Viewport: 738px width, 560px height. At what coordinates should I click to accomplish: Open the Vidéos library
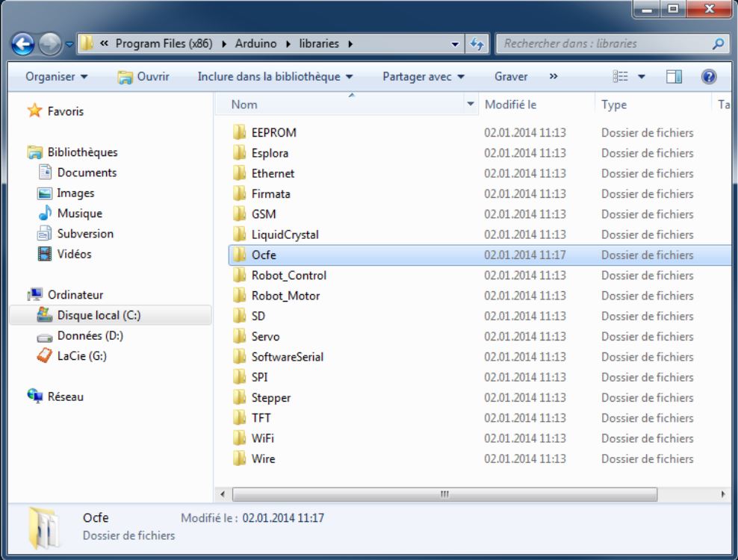tap(74, 254)
